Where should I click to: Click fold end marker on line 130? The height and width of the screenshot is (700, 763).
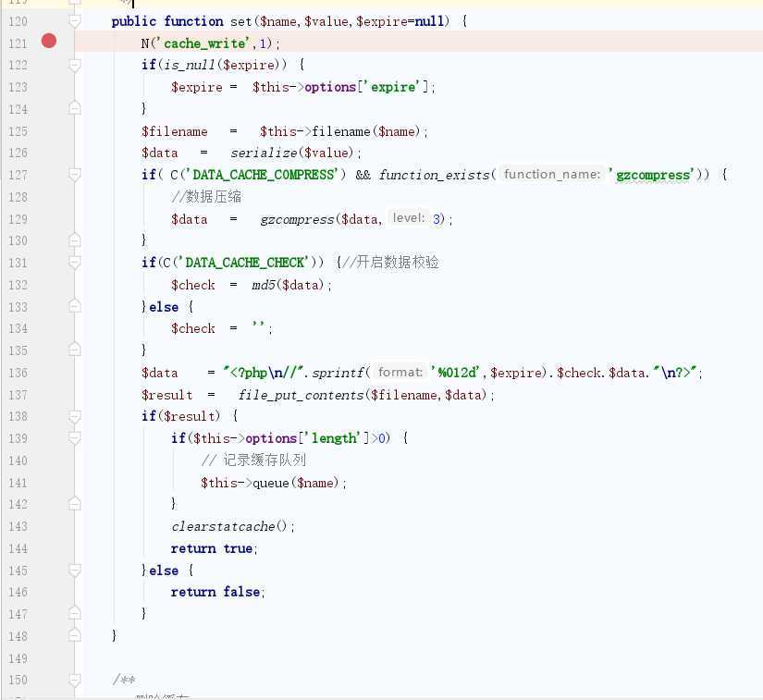[75, 240]
